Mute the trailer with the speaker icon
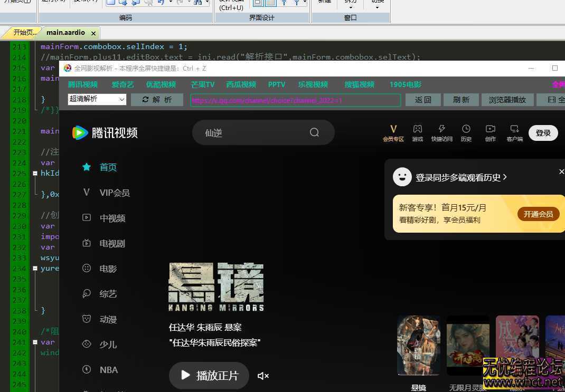Image resolution: width=565 pixels, height=392 pixels. 263,376
